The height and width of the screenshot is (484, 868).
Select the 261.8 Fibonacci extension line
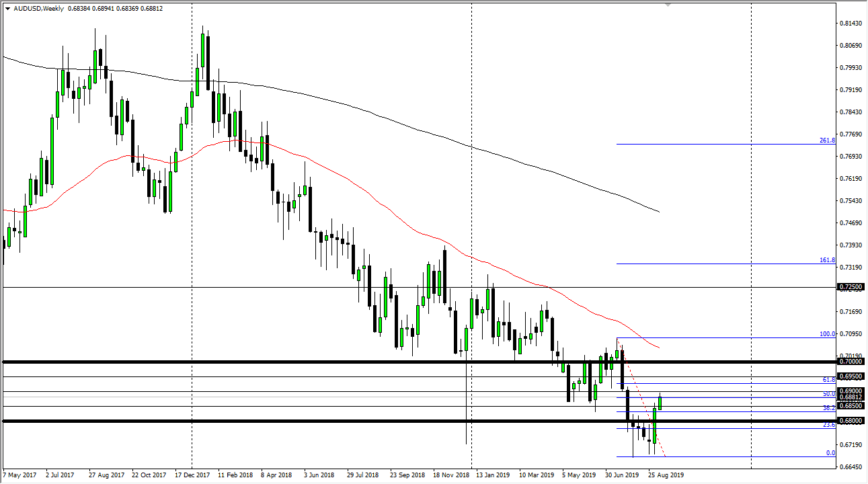coord(706,143)
